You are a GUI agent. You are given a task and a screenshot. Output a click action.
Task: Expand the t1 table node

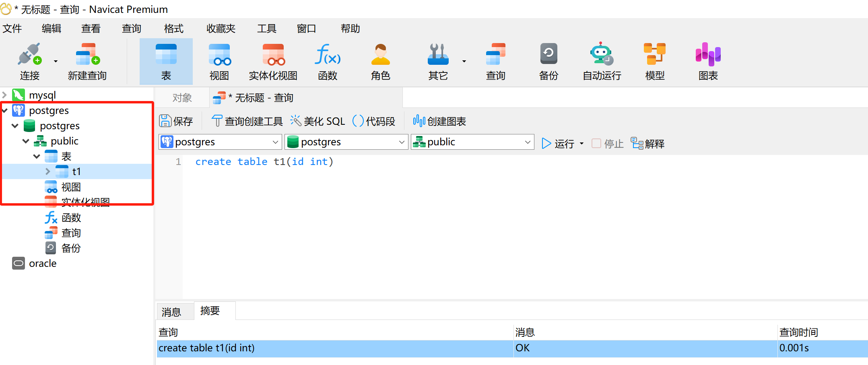[x=47, y=171]
